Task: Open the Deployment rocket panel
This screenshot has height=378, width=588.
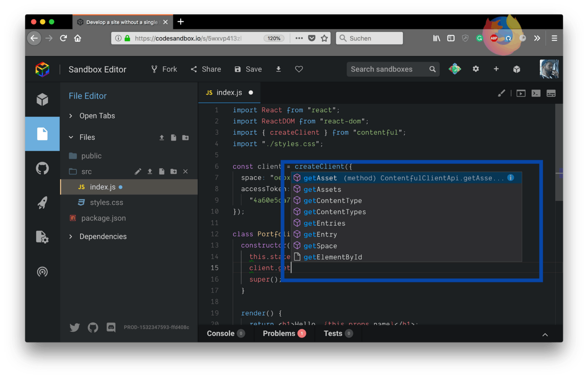Action: (42, 202)
